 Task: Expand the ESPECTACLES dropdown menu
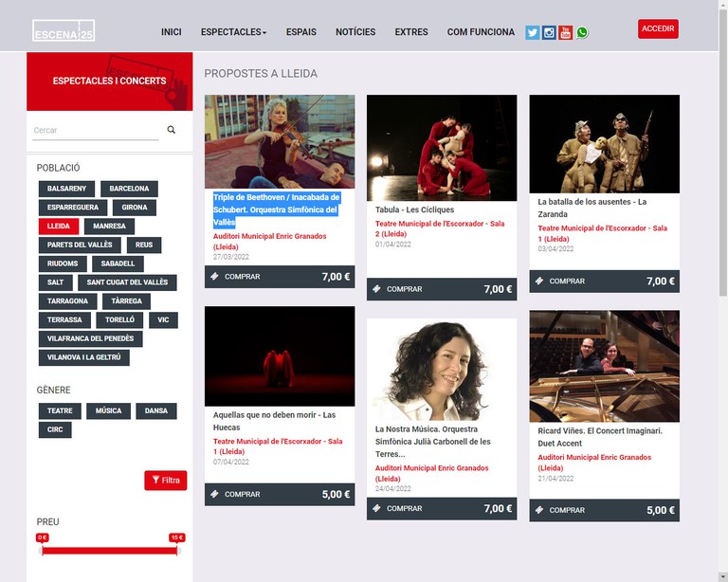233,32
